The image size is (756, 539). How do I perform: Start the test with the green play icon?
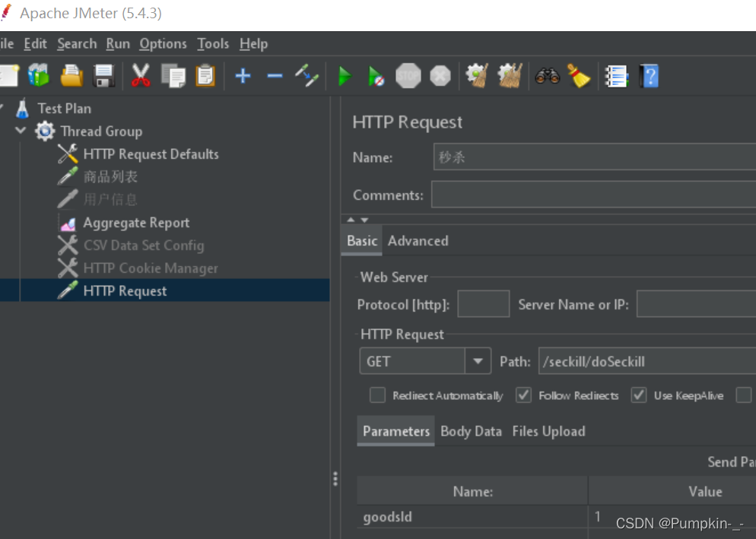(x=345, y=76)
